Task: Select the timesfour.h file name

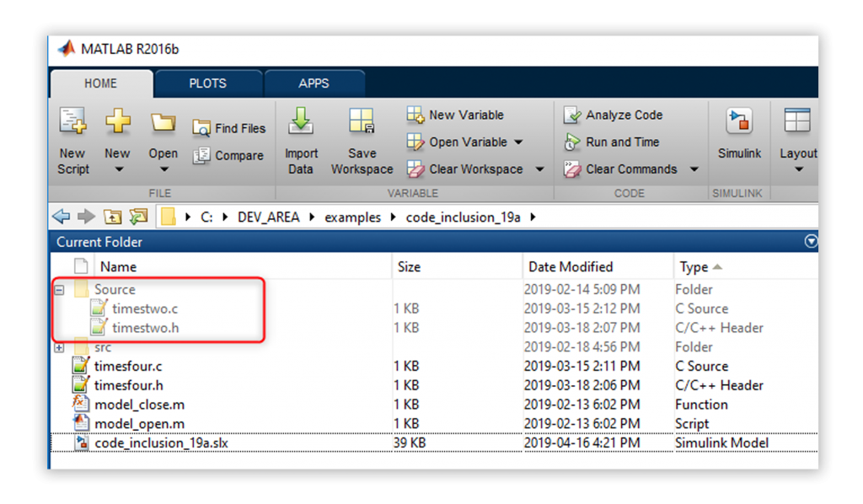Action: coord(129,385)
